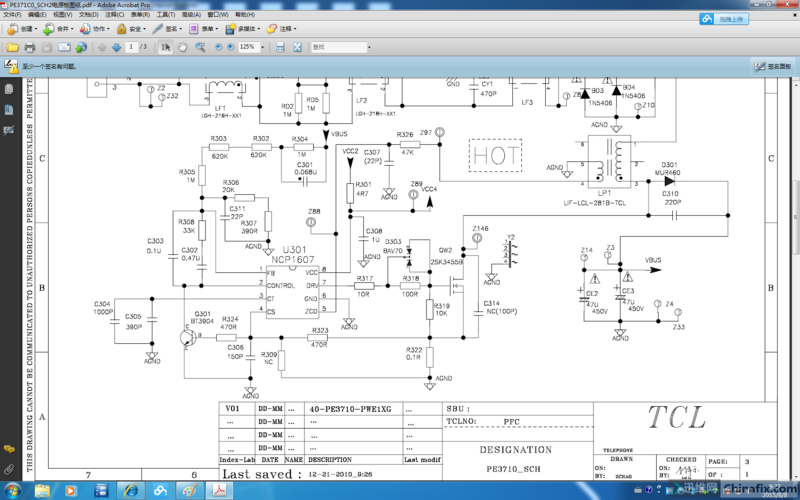The height and width of the screenshot is (500, 800).
Task: Open the 视图(V) menu
Action: 63,15
